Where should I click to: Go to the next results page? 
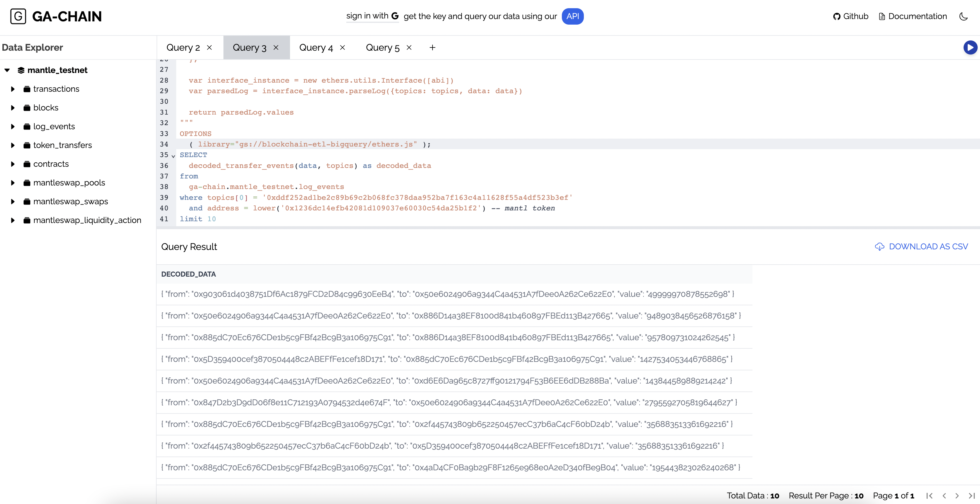tap(957, 496)
